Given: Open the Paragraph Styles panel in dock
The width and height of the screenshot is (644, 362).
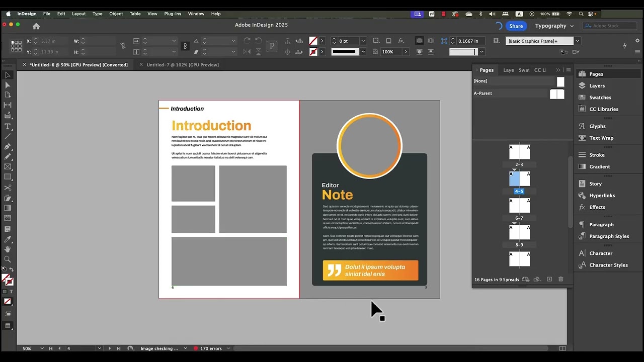Looking at the screenshot, I should pyautogui.click(x=609, y=236).
